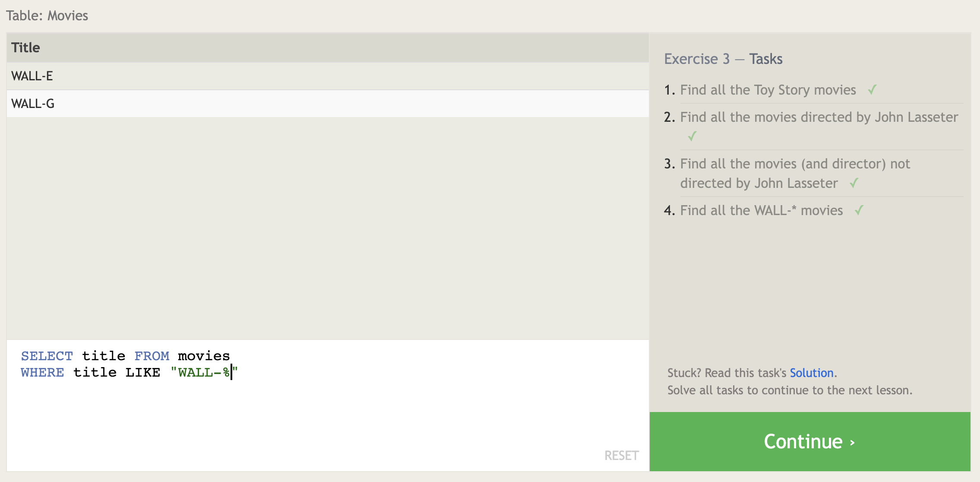This screenshot has width=980, height=482.
Task: Click the "WALL-%" string in the query
Action: pos(204,372)
